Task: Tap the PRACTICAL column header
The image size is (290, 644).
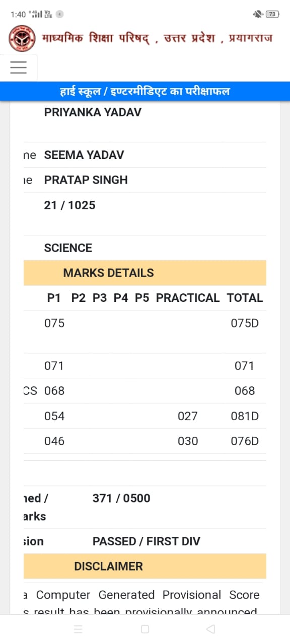Action: click(188, 298)
